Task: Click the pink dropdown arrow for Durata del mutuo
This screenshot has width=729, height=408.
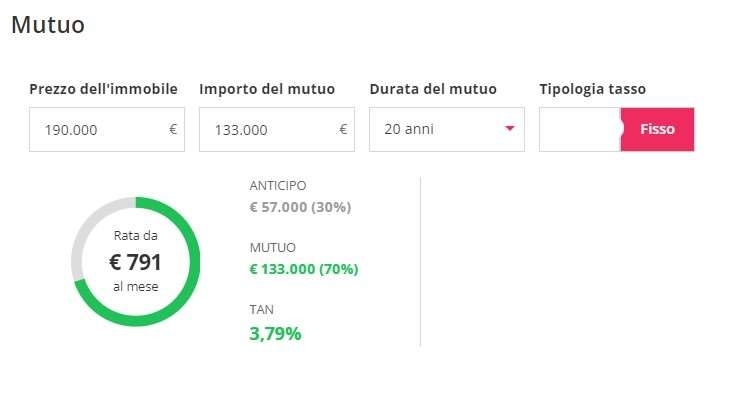Action: click(x=510, y=129)
